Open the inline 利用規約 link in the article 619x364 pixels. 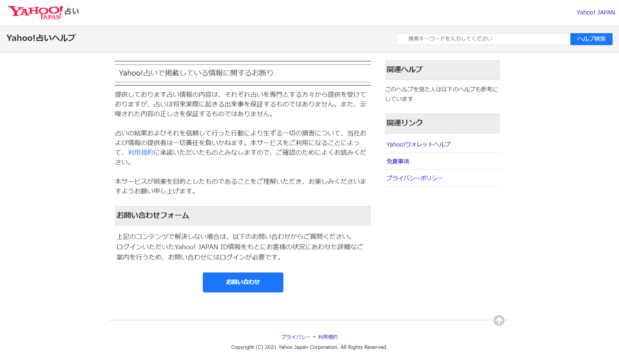pyautogui.click(x=141, y=152)
